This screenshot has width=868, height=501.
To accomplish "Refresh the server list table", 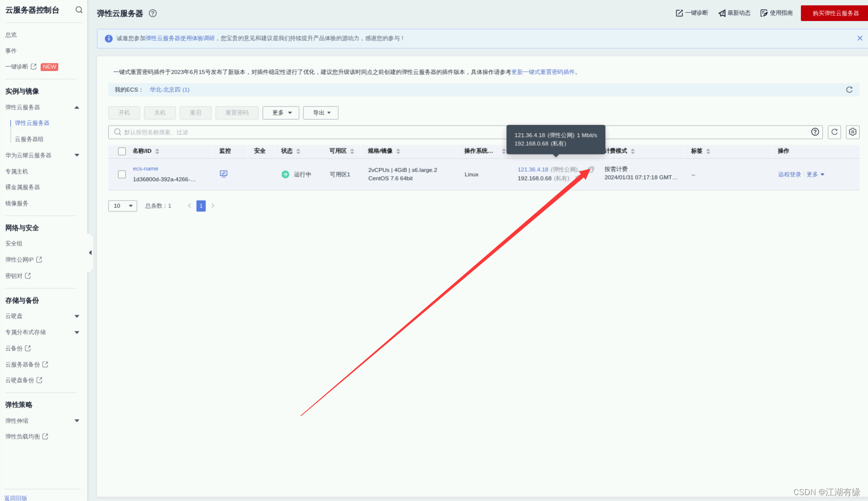I will pos(834,132).
